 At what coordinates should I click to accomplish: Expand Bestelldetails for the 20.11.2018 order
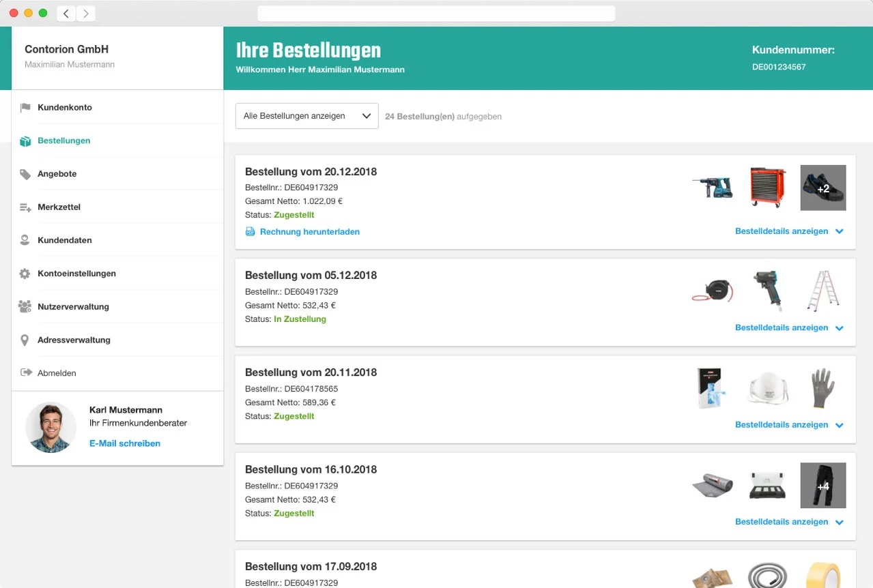pos(789,425)
